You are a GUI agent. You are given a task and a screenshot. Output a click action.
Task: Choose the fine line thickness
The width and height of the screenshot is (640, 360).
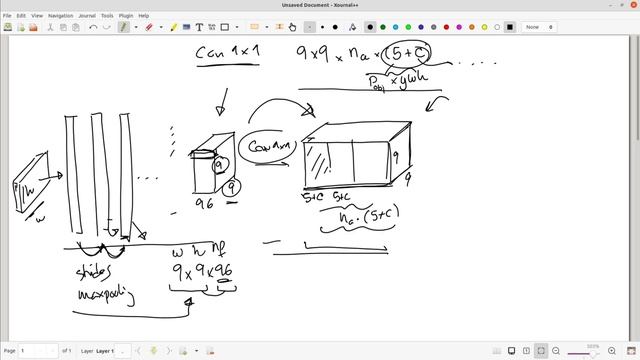(309, 27)
